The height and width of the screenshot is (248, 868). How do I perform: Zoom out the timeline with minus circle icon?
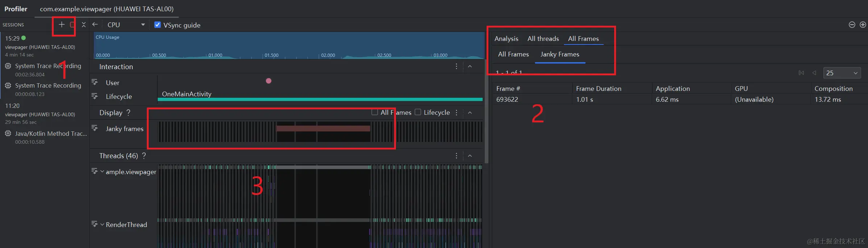[852, 25]
